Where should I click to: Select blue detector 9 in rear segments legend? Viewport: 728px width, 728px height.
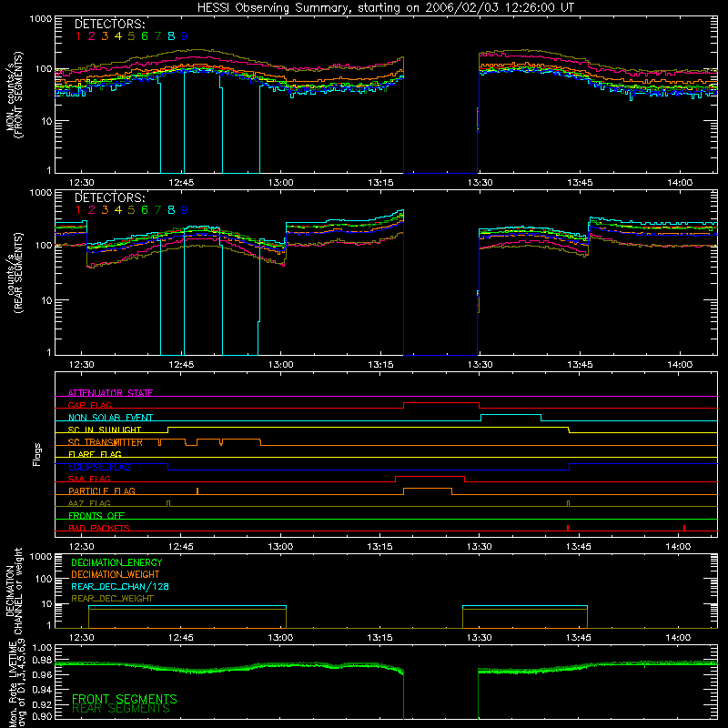[185, 210]
